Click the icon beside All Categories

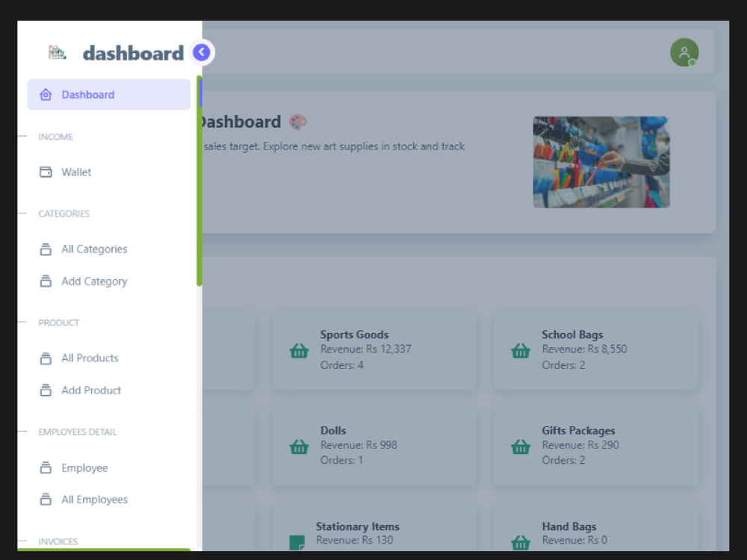(46, 249)
